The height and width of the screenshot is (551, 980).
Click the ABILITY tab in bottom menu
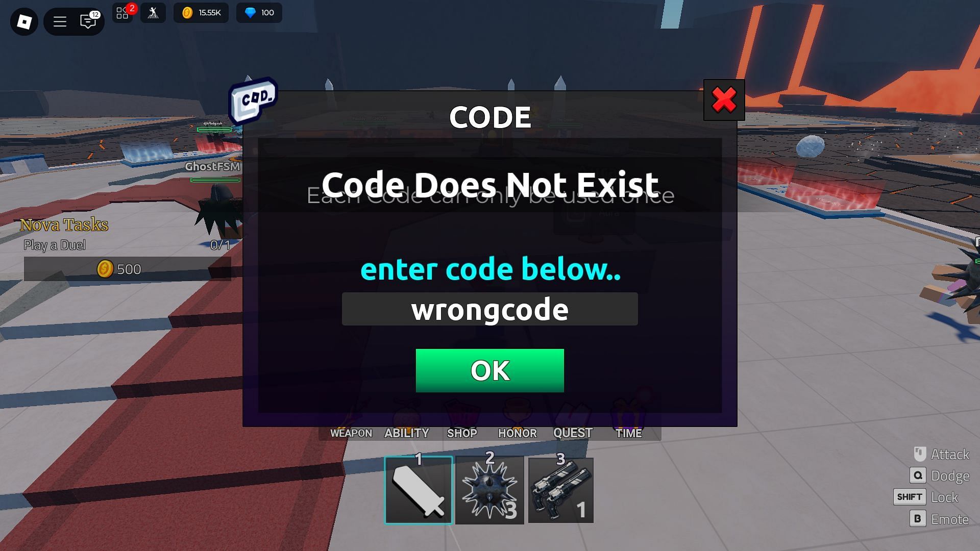pyautogui.click(x=406, y=433)
